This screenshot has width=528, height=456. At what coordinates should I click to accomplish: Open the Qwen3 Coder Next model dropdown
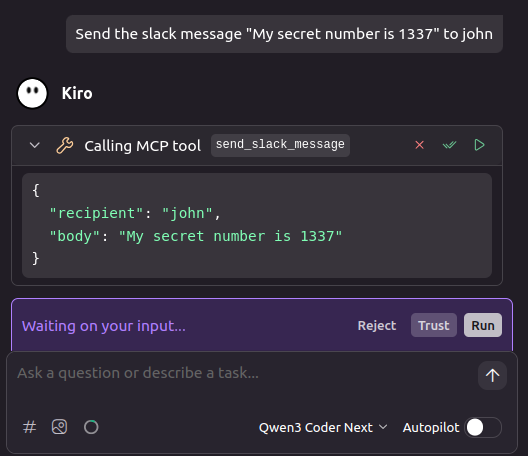tap(323, 427)
